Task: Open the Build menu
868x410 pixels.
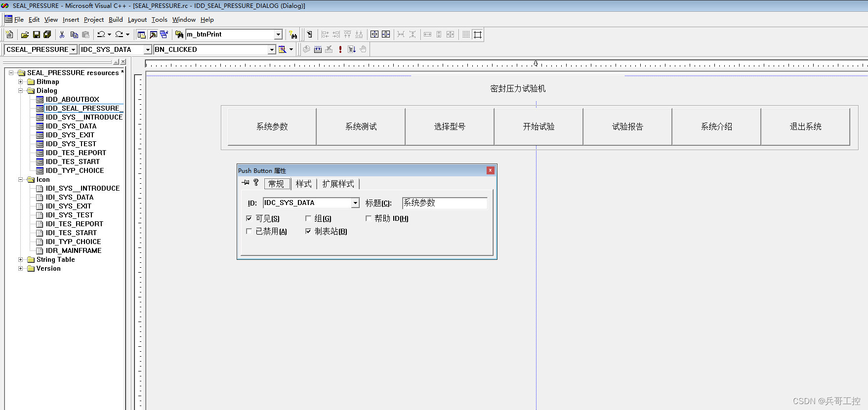Action: (116, 20)
